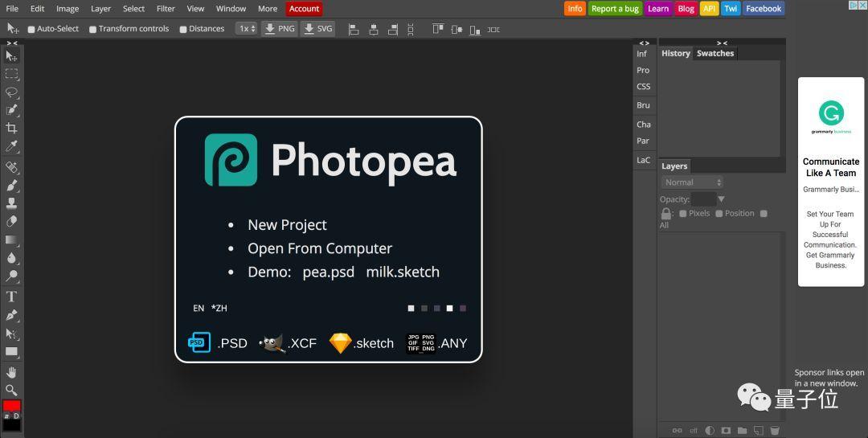Open the milk.sketch demo file
868x438 pixels.
[x=403, y=272]
